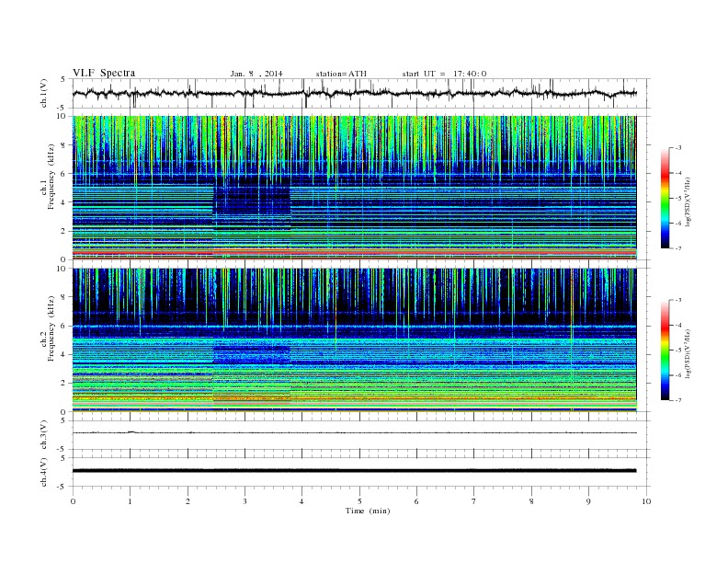Click the ch.2 spectrogram panel
The image size is (728, 563).
[354, 340]
